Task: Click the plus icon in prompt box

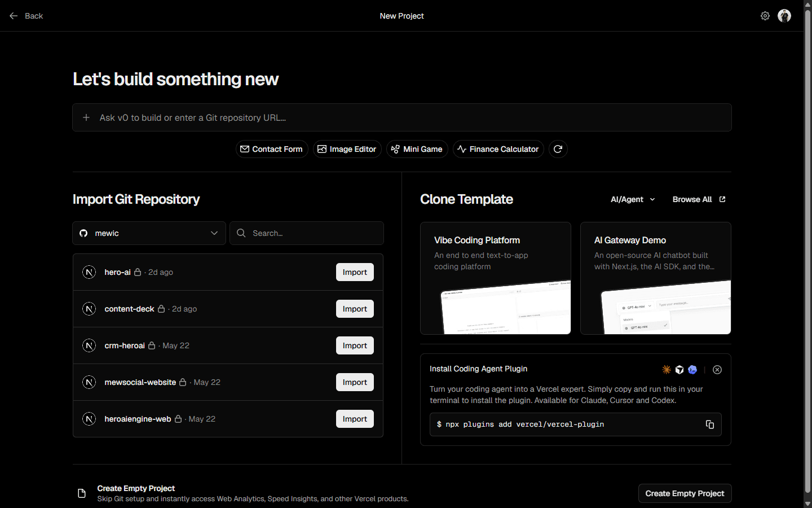Action: pos(86,117)
